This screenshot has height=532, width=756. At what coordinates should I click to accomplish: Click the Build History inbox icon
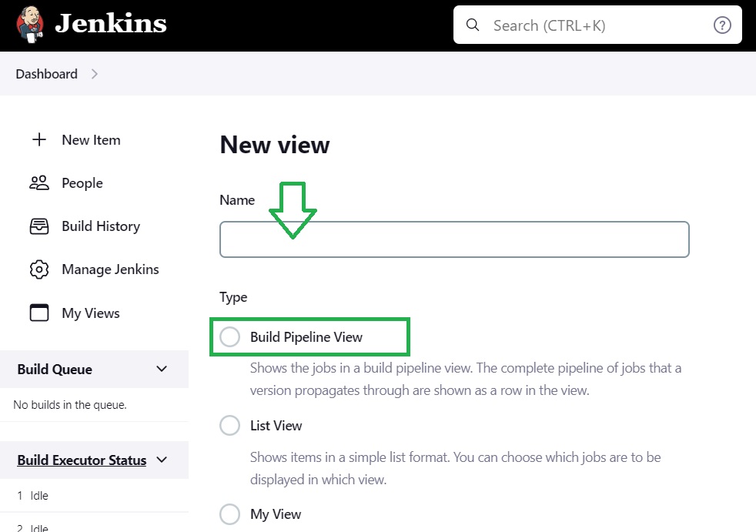coord(39,226)
